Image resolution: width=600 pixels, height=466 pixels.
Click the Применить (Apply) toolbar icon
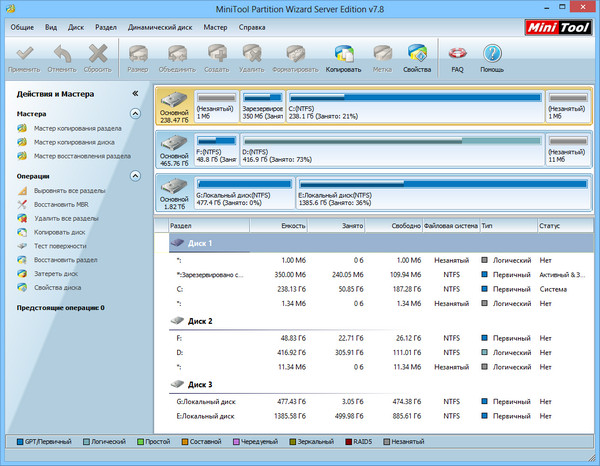tap(24, 55)
